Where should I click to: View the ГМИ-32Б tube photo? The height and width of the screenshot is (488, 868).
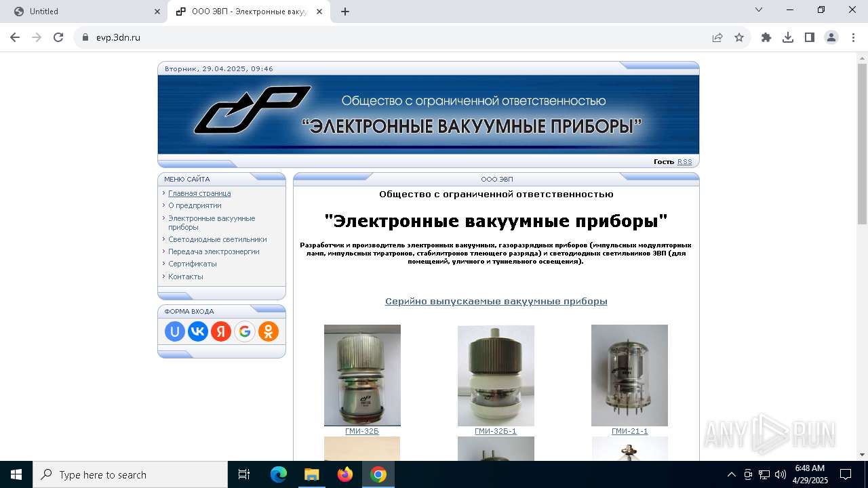362,375
